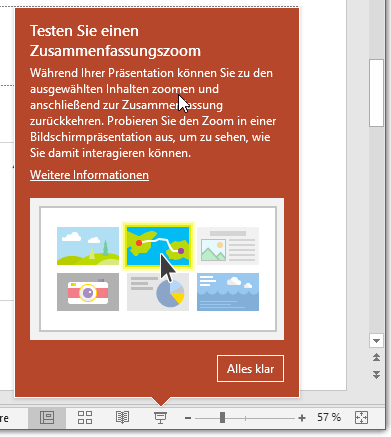The width and height of the screenshot is (391, 437).
Task: Adjust the zoom slider handle
Action: (x=222, y=417)
